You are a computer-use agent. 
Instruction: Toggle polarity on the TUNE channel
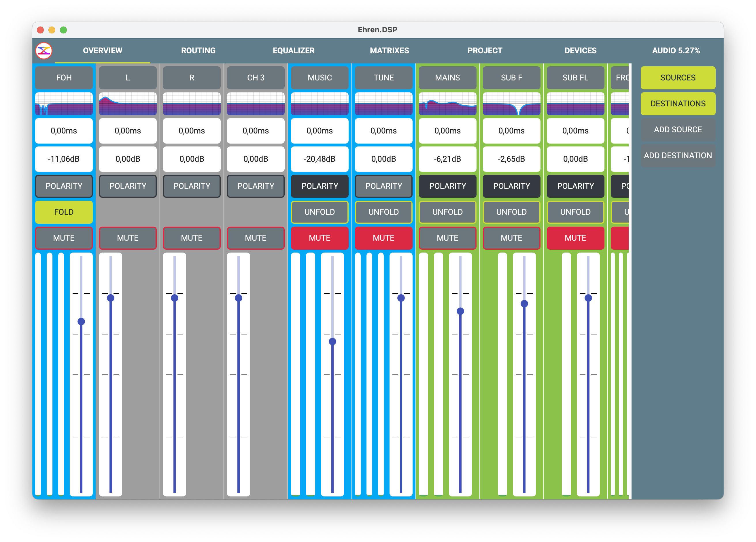[x=383, y=186]
